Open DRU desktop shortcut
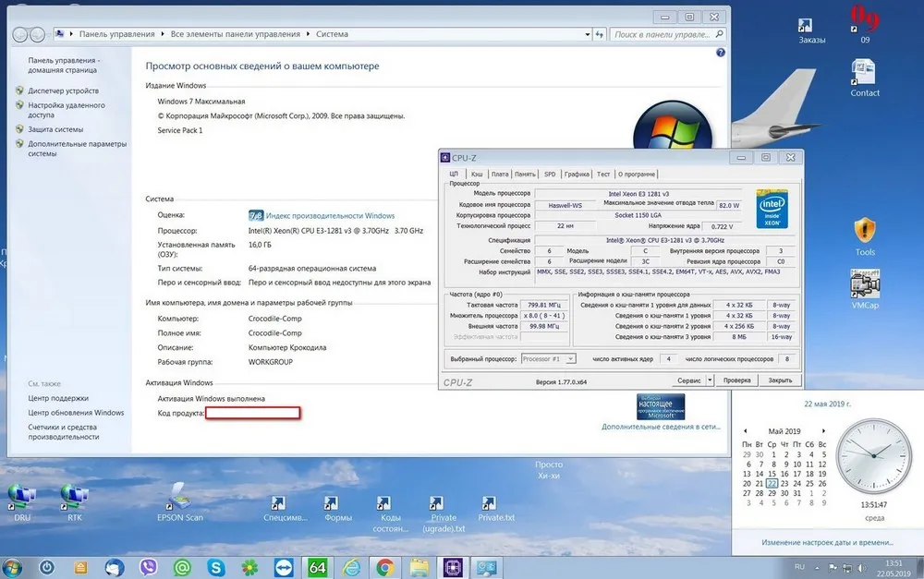 (x=22, y=502)
